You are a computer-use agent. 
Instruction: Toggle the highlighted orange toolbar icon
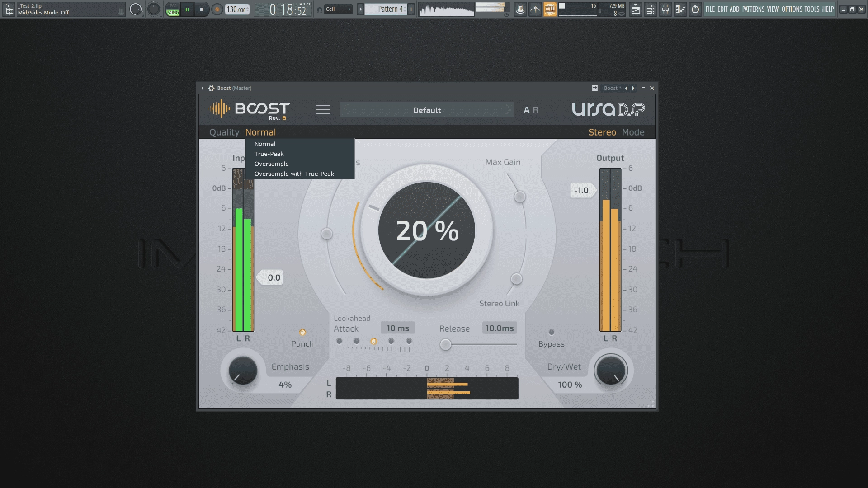pyautogui.click(x=550, y=9)
